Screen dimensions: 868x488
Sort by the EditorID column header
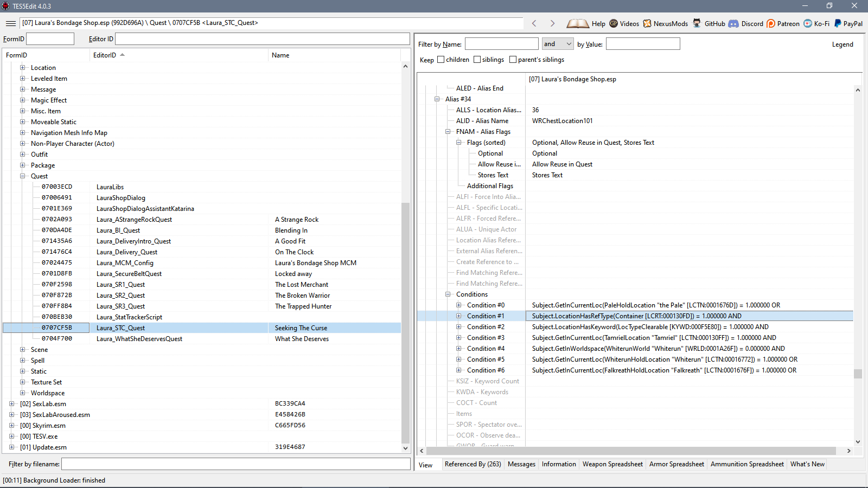point(178,55)
